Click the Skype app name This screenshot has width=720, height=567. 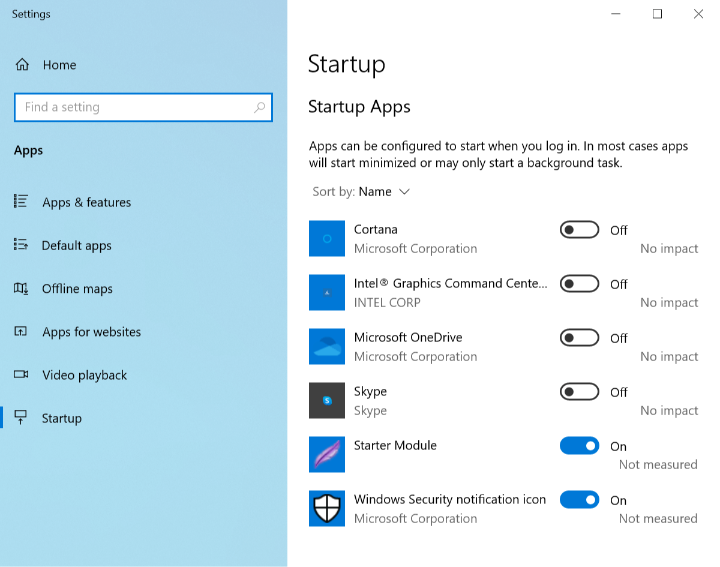pyautogui.click(x=370, y=392)
